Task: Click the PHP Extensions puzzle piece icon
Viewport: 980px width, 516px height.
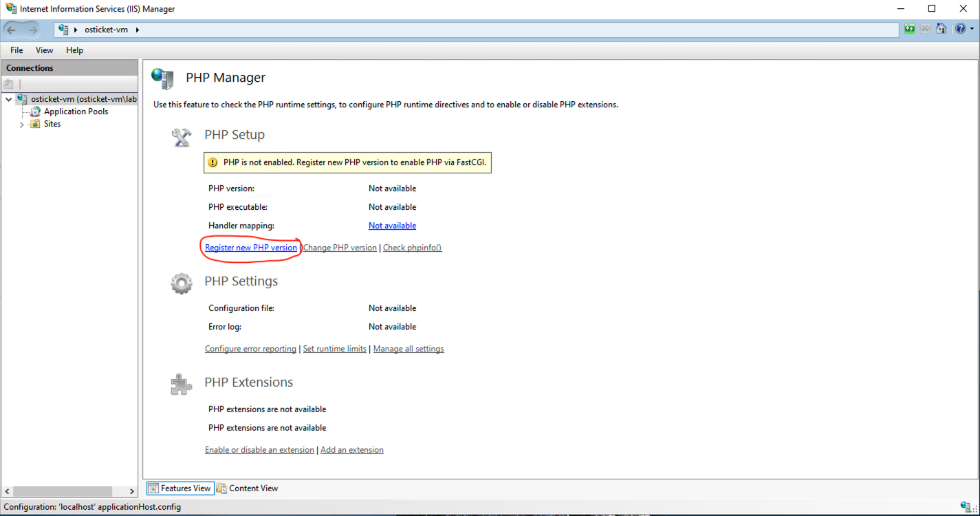Action: pos(181,385)
